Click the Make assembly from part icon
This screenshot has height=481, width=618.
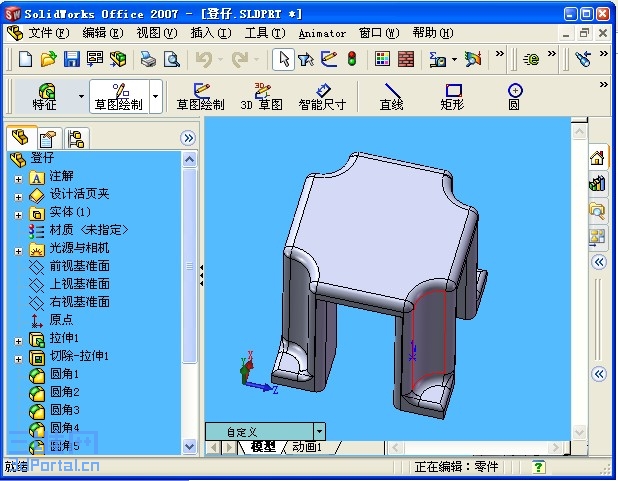coord(118,60)
